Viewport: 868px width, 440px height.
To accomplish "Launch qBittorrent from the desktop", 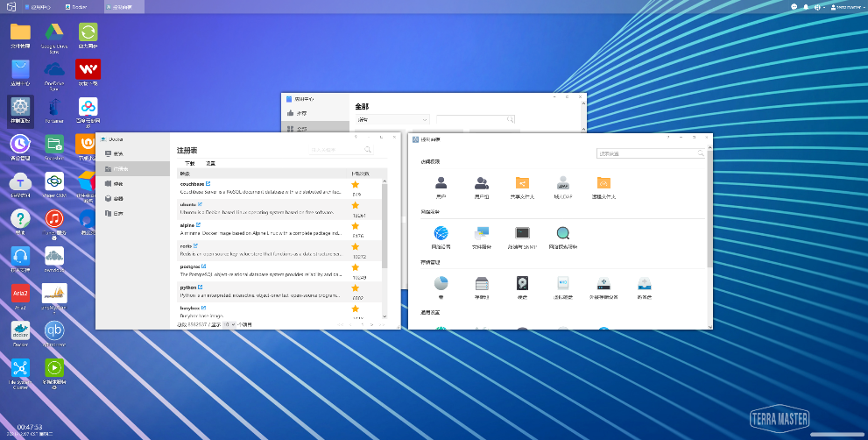I will click(54, 330).
